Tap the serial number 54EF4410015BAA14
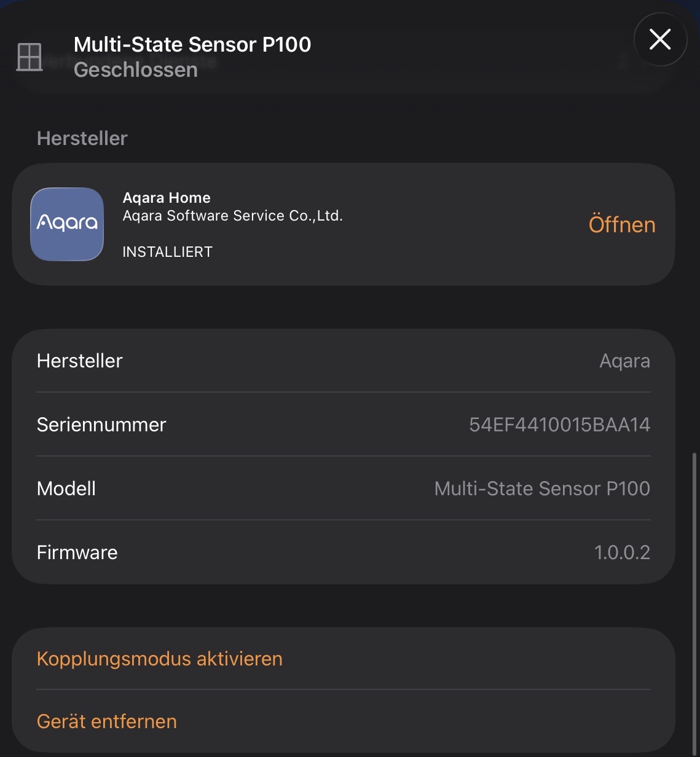Image resolution: width=700 pixels, height=757 pixels. click(559, 425)
